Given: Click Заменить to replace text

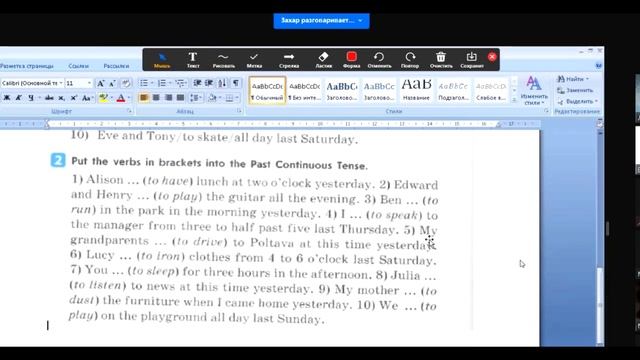Looking at the screenshot, I should (x=575, y=90).
